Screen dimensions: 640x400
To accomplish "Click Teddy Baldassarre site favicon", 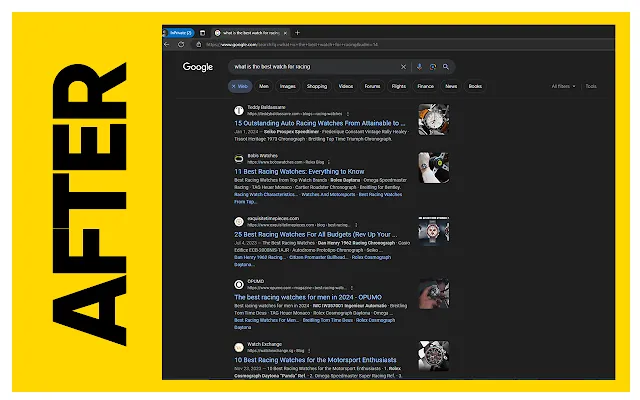I will pyautogui.click(x=239, y=110).
